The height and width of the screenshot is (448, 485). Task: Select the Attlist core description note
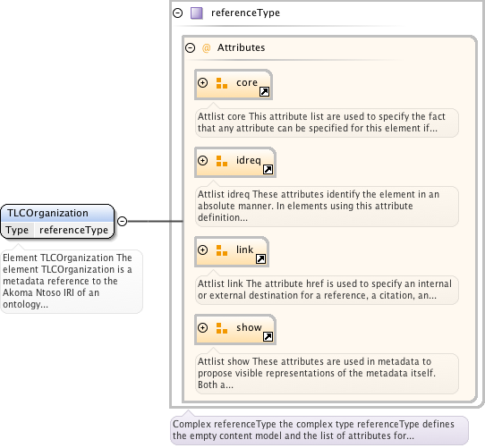327,123
